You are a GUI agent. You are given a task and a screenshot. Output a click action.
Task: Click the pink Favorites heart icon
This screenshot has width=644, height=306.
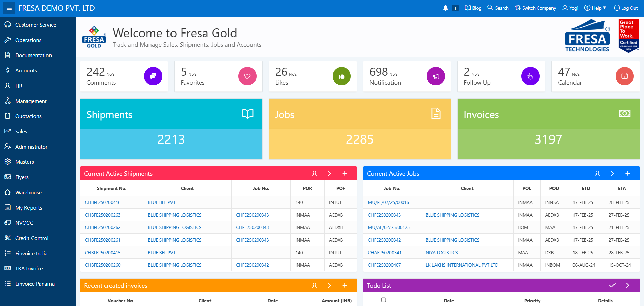[x=247, y=76]
